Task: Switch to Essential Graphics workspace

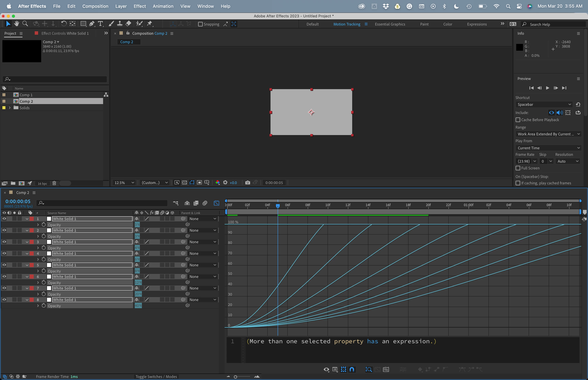Action: pyautogui.click(x=390, y=24)
